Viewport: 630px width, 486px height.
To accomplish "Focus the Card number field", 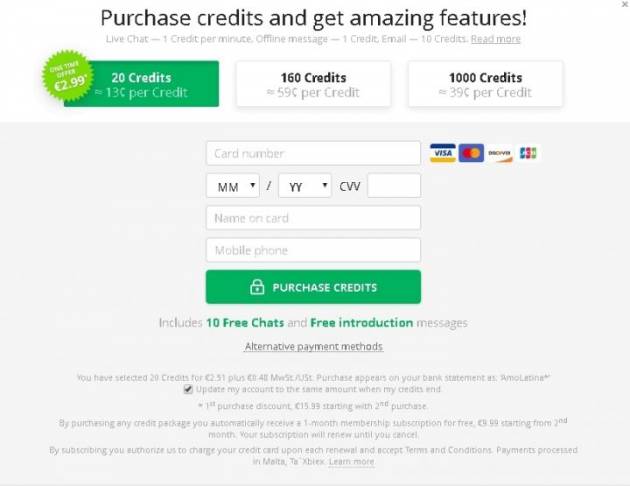I will tap(313, 153).
